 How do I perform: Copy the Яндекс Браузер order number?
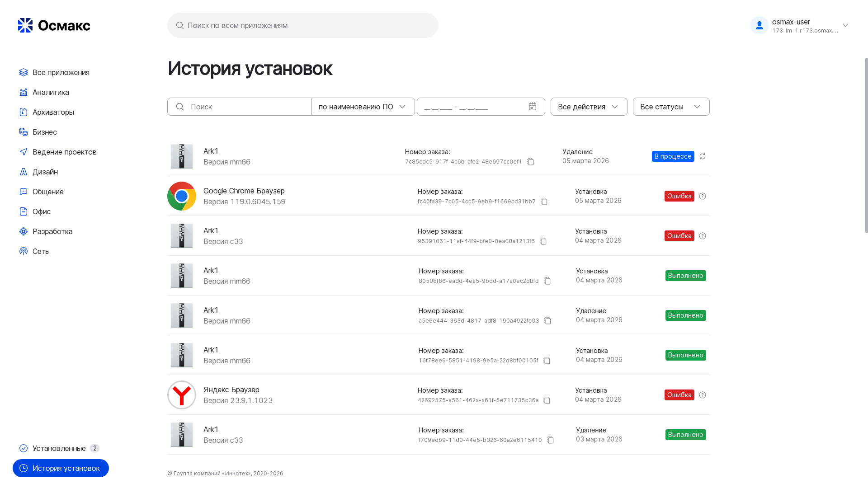tap(547, 400)
